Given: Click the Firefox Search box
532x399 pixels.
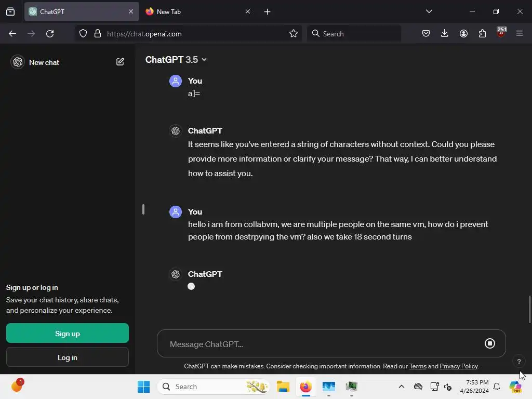Looking at the screenshot, I should pyautogui.click(x=354, y=34).
